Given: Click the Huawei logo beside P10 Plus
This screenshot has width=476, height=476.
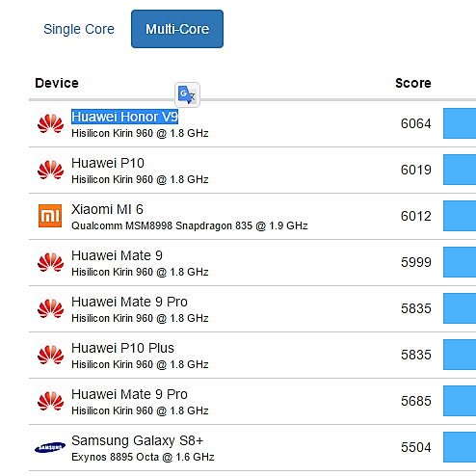Looking at the screenshot, I should click(50, 355).
